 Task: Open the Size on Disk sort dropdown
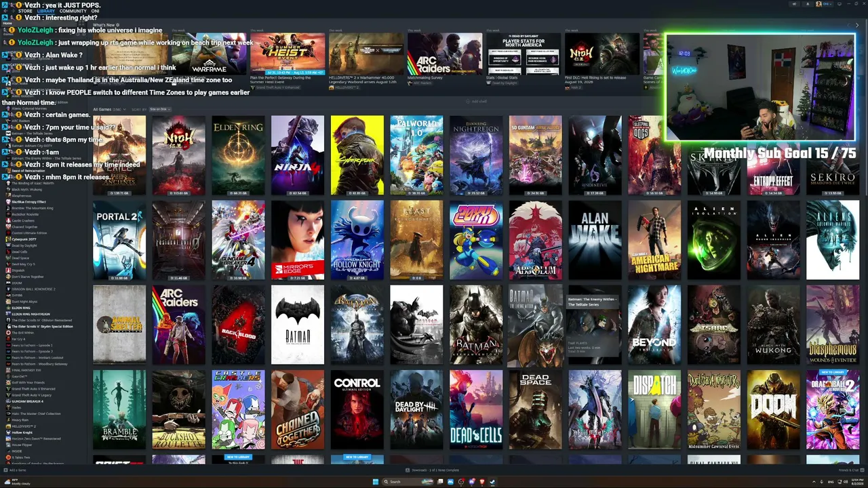point(160,109)
